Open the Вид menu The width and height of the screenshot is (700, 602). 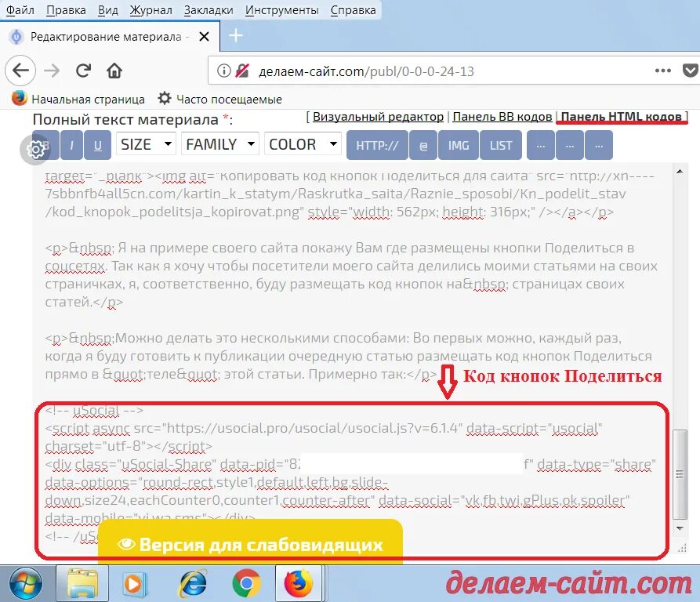click(x=108, y=10)
